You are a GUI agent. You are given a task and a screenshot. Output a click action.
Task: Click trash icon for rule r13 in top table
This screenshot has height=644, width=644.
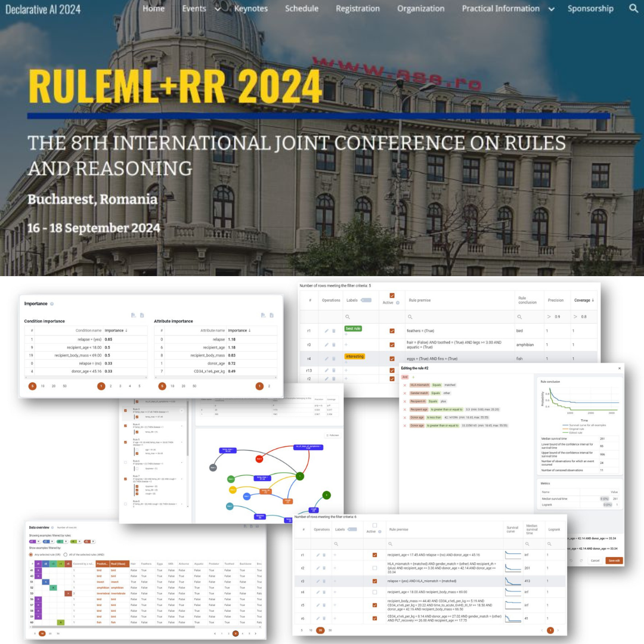pos(333,370)
